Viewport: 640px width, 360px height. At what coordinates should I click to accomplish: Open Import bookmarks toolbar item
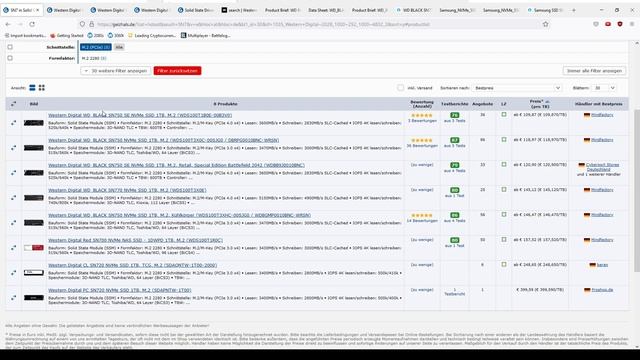pyautogui.click(x=25, y=36)
